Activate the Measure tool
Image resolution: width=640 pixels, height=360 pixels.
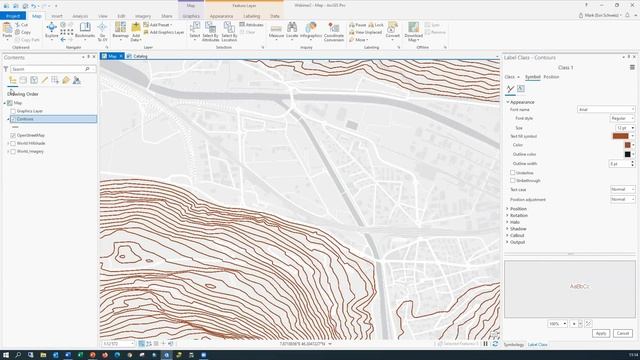[276, 31]
